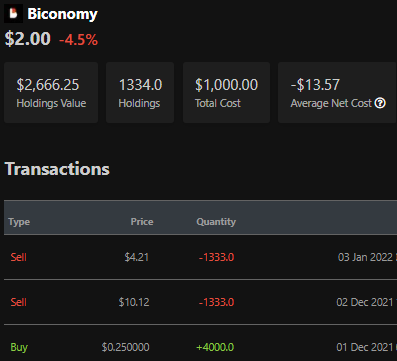Open the Average Net Cost help icon

(x=380, y=103)
